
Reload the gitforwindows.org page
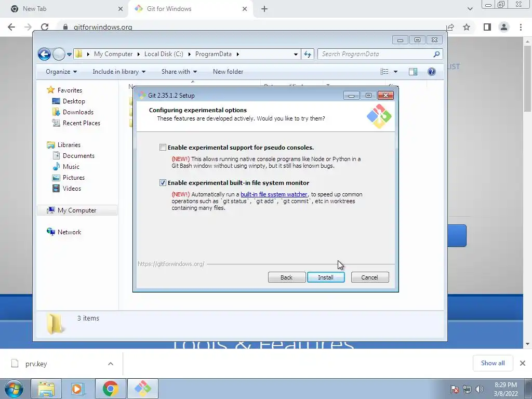point(45,27)
